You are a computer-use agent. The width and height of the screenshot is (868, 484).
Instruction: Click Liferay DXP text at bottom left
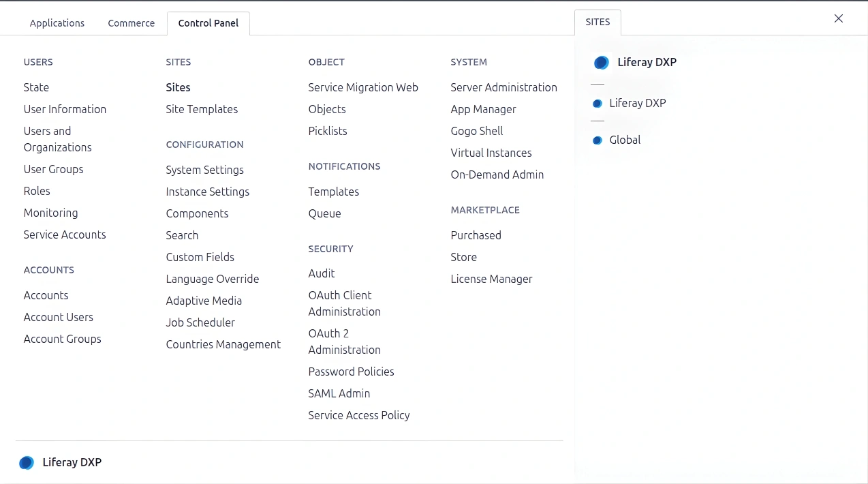pyautogui.click(x=72, y=463)
